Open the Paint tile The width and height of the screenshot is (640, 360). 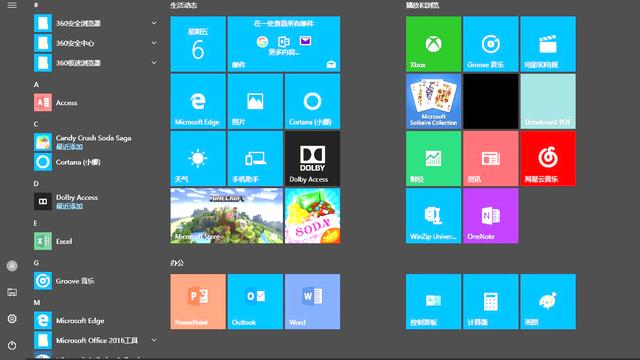(548, 301)
